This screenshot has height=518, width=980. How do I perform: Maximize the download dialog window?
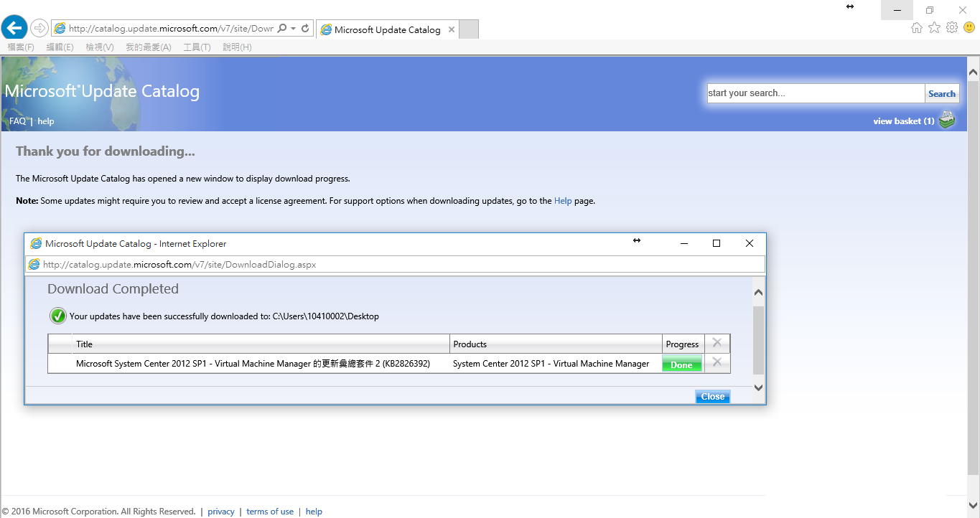[x=716, y=243]
